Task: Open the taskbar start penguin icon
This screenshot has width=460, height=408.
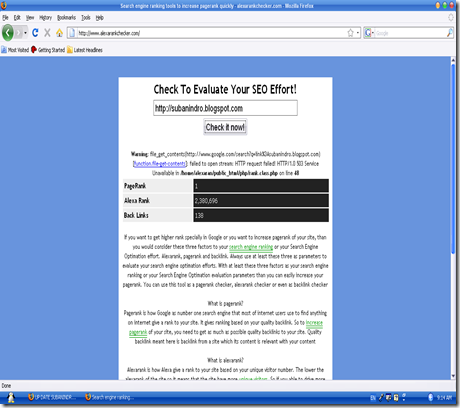Action: click(11, 397)
